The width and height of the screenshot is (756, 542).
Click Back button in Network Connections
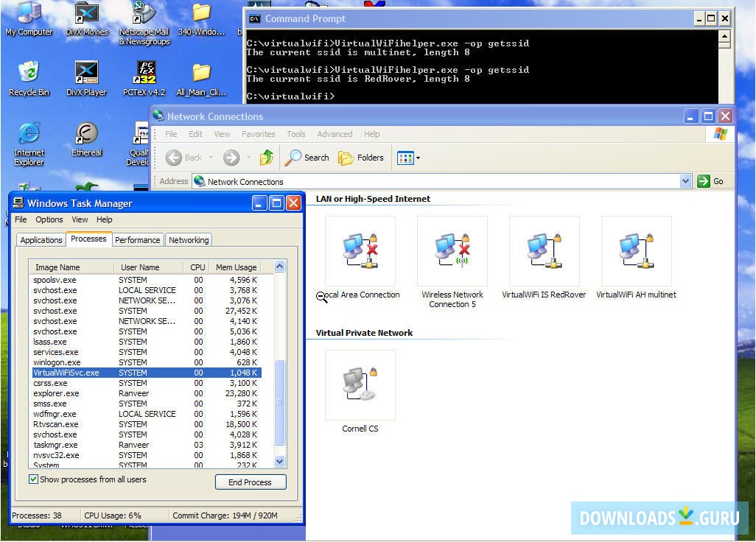(x=184, y=158)
